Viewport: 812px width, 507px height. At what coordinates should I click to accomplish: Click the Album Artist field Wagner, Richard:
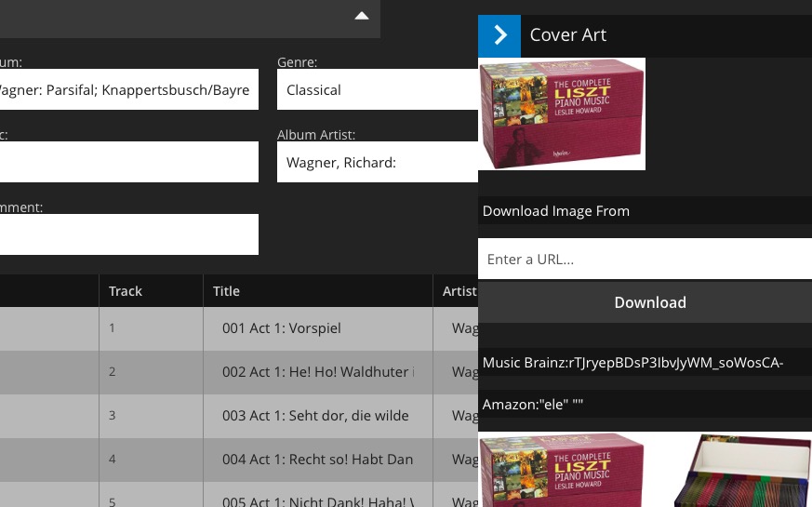378,162
